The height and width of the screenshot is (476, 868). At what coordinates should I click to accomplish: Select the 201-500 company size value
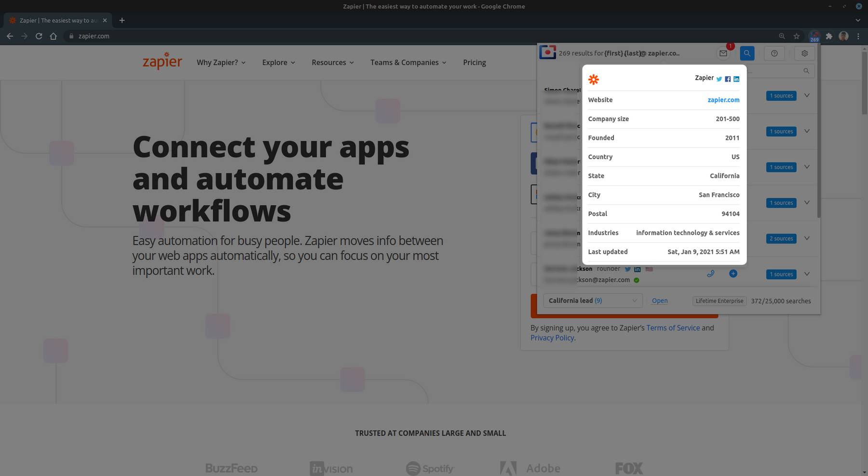[x=727, y=119]
